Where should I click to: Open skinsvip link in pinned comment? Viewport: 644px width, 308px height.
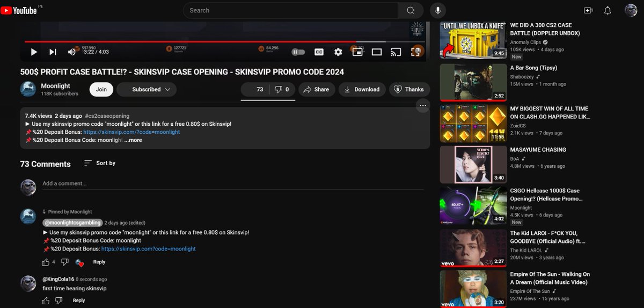[x=149, y=249]
